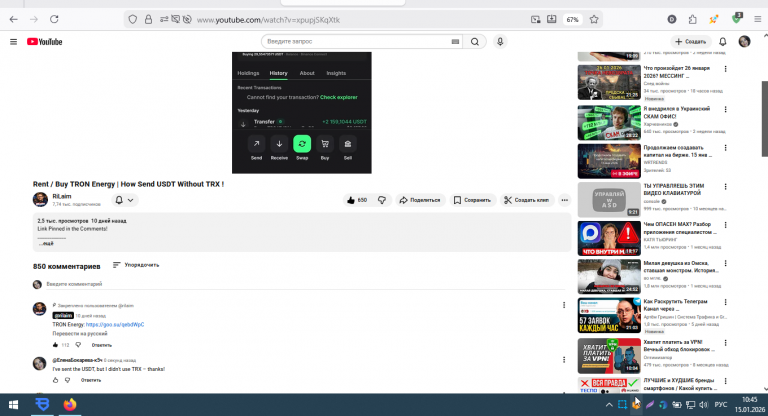Click 'Перевести на русский' under pinned comment

pos(80,334)
